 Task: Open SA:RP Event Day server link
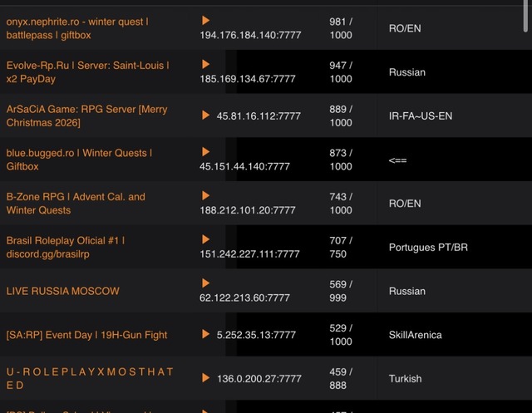click(86, 335)
